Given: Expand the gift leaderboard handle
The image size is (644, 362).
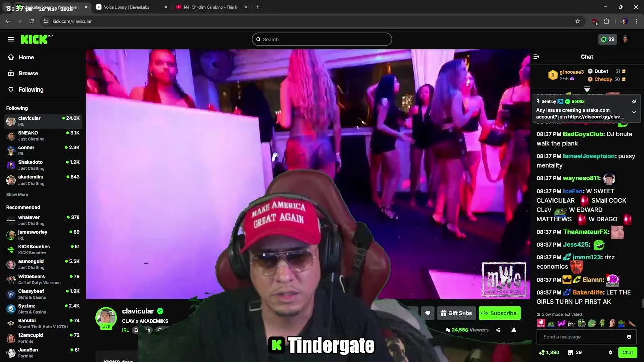Looking at the screenshot, I should coord(587,89).
